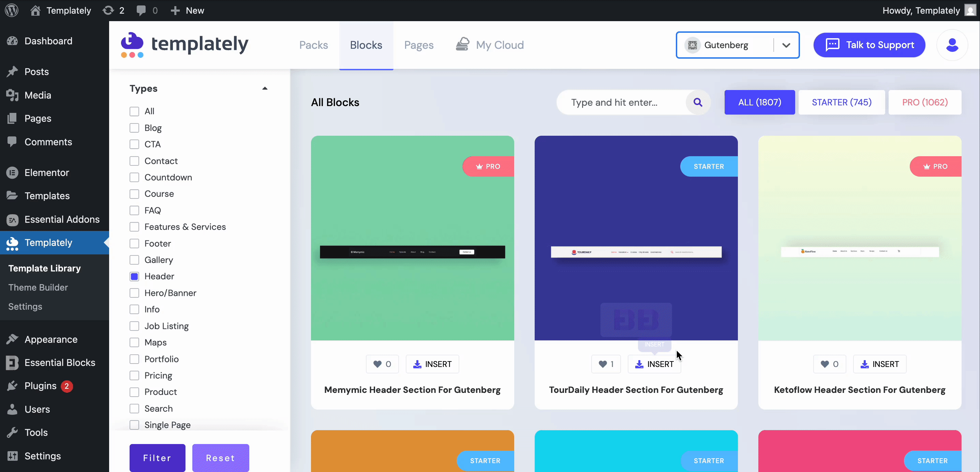Switch to the Pages tab
Viewport: 980px width, 472px height.
tap(418, 45)
